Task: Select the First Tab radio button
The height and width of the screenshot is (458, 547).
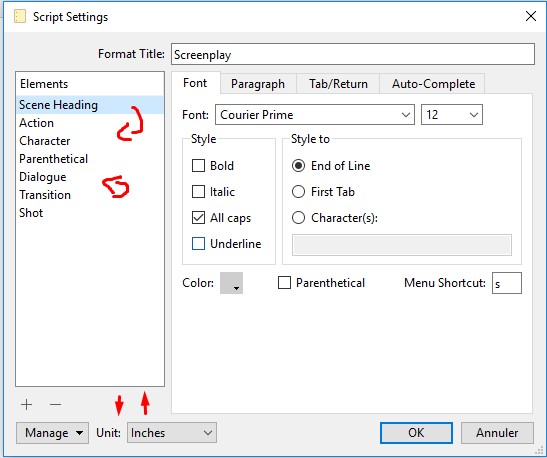Action: [x=298, y=192]
